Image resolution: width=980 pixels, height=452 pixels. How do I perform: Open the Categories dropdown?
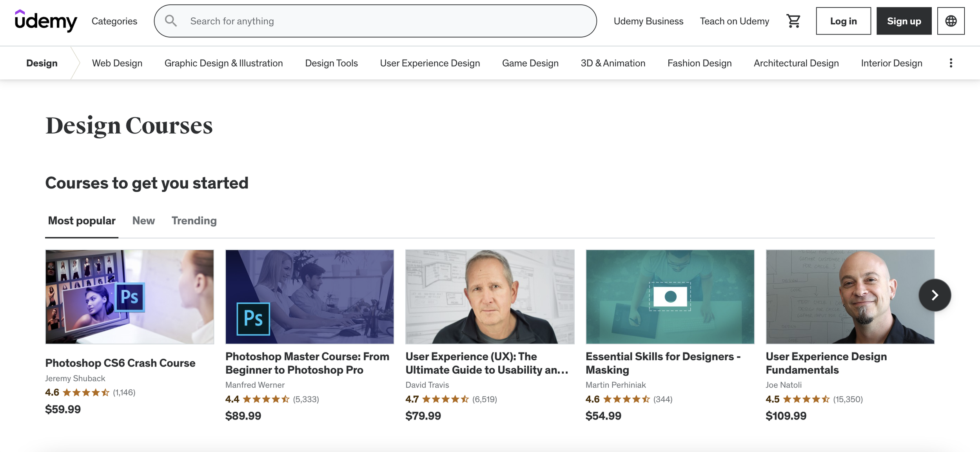114,21
